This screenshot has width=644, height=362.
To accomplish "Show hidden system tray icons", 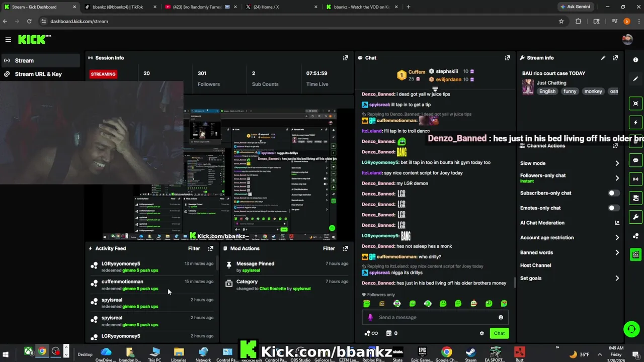I will click(x=600, y=354).
